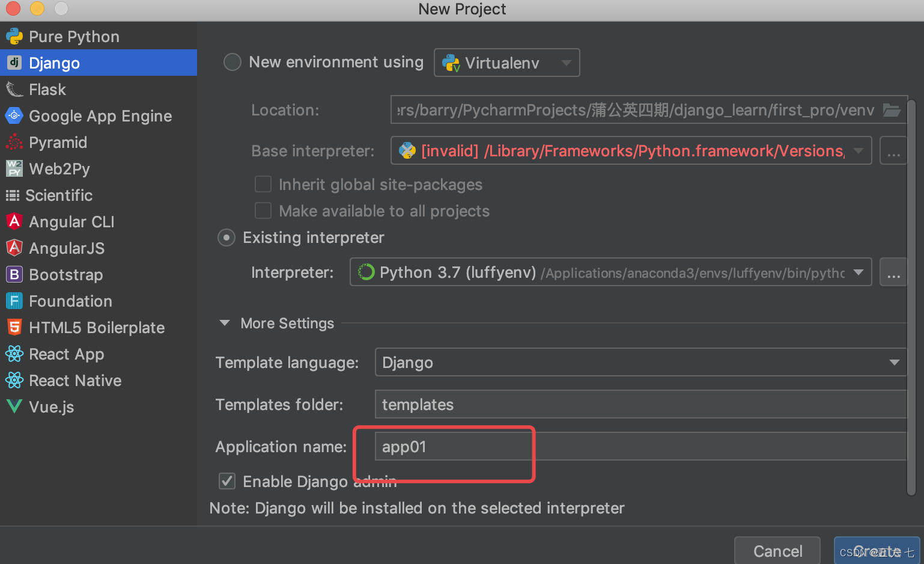Click the Location path field
924x564 pixels.
[649, 110]
